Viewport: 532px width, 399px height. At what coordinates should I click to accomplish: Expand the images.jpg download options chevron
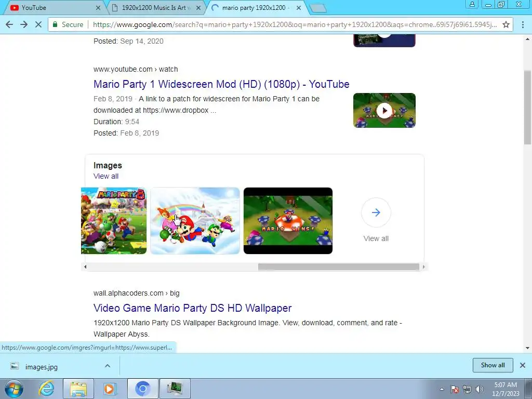[107, 366]
